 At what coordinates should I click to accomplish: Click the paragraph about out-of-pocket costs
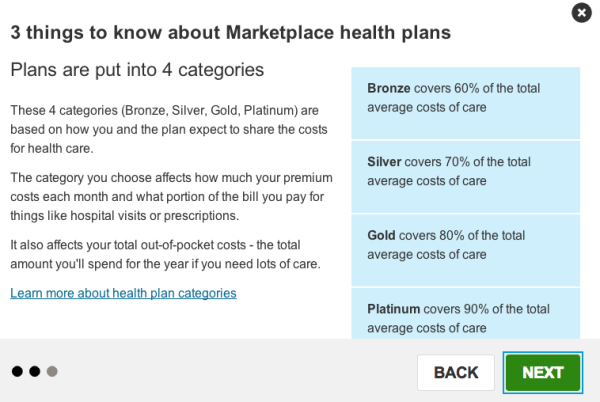click(x=165, y=254)
